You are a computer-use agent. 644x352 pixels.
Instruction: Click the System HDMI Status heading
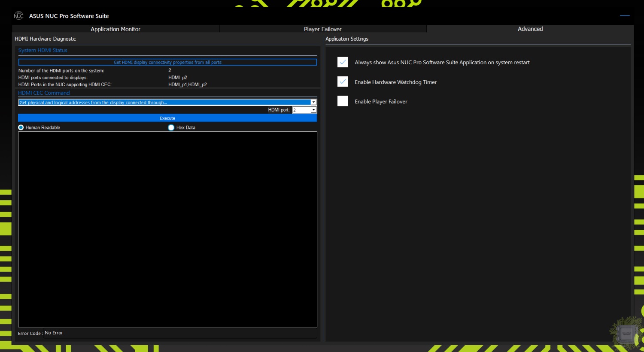(x=43, y=50)
